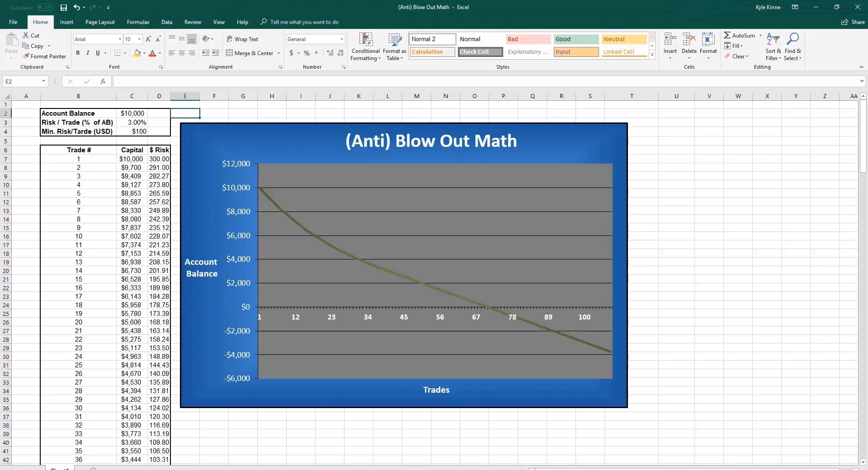
Task: Click the Insert cells icon
Action: 670,45
